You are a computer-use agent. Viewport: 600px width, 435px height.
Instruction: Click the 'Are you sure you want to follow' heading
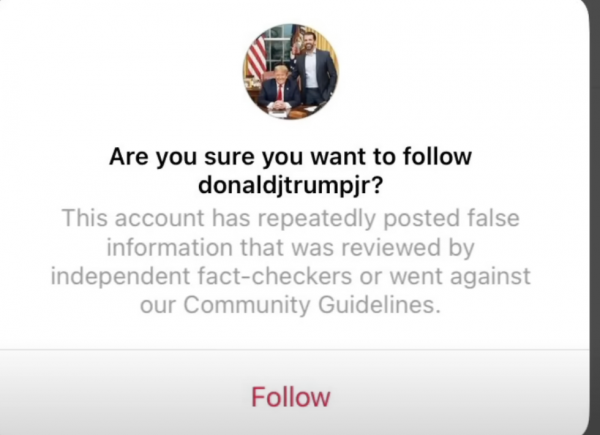(290, 156)
